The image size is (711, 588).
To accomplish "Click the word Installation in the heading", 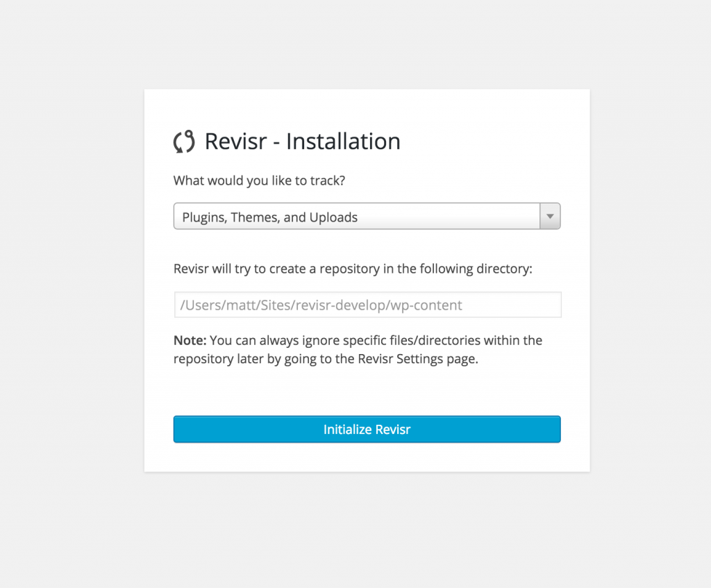I will (343, 142).
